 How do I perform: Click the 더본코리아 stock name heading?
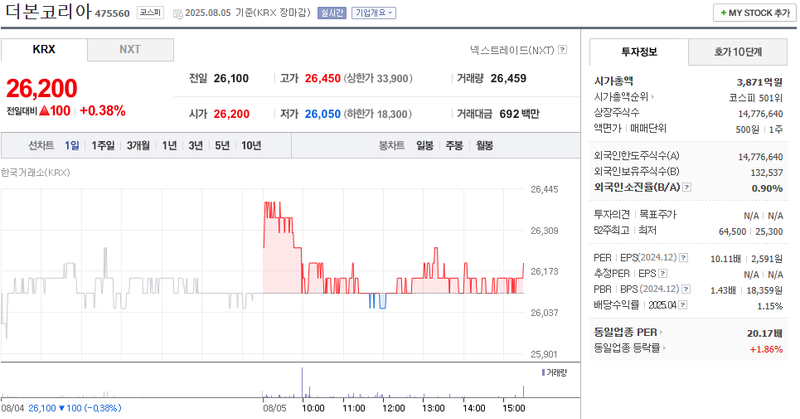click(x=48, y=12)
